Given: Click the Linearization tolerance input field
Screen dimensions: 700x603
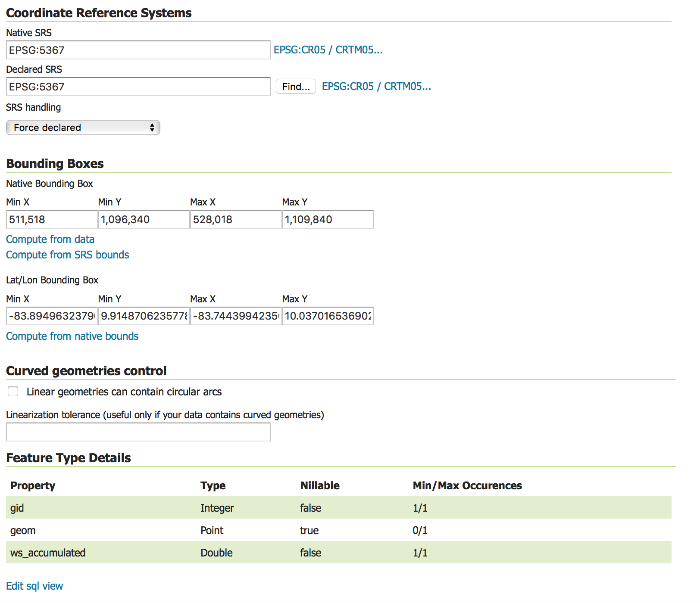Looking at the screenshot, I should tap(138, 432).
